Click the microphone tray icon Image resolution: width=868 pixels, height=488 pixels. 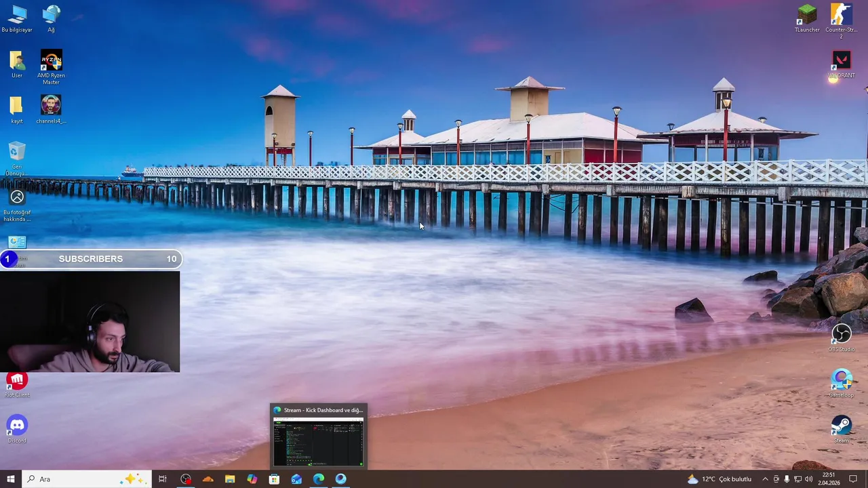point(787,479)
